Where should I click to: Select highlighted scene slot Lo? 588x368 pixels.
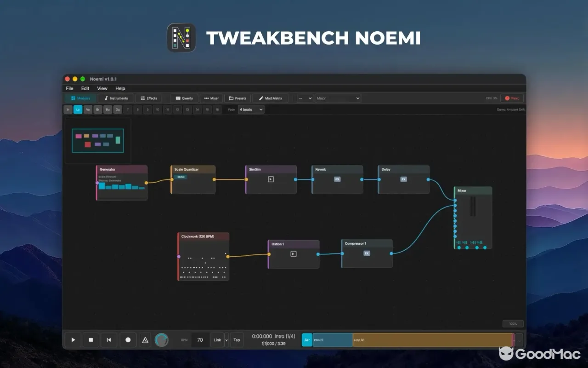pos(78,109)
